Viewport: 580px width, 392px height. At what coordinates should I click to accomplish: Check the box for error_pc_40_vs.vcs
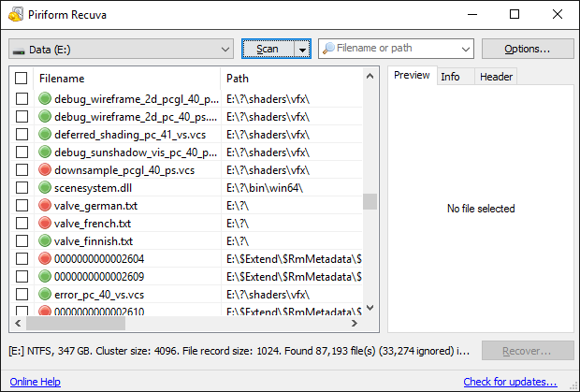point(22,294)
